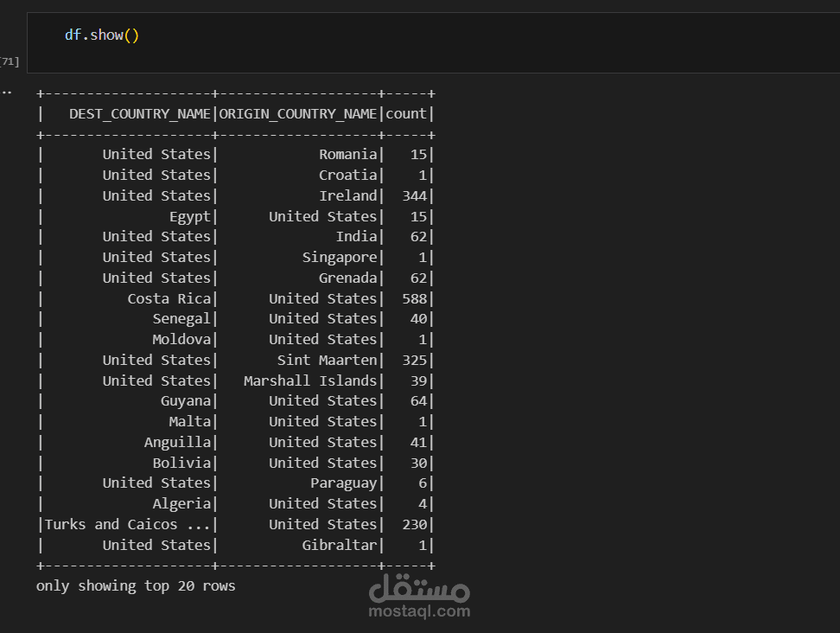Click the Egypt destination entry
This screenshot has width=840, height=633.
[x=191, y=216]
